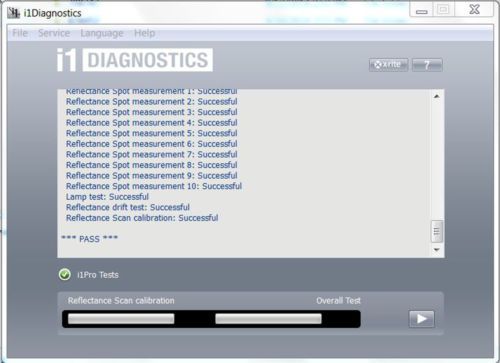Open the Language menu
The image size is (500, 363).
pyautogui.click(x=102, y=33)
